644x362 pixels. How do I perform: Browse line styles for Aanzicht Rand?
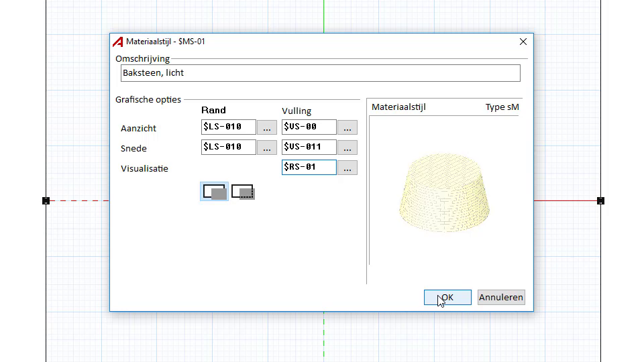click(267, 127)
